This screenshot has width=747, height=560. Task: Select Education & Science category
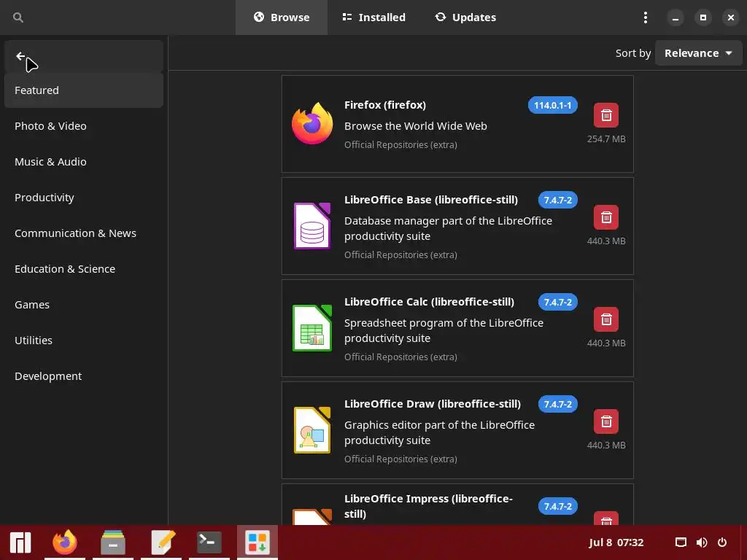[84, 268]
